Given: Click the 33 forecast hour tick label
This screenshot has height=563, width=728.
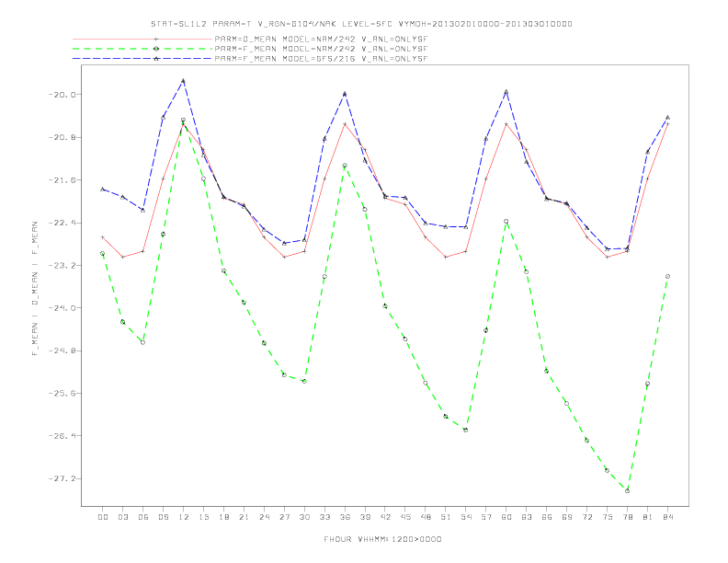Looking at the screenshot, I should coord(324,517).
